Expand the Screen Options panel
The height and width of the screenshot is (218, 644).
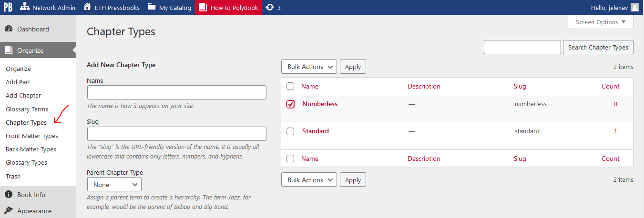coord(600,22)
